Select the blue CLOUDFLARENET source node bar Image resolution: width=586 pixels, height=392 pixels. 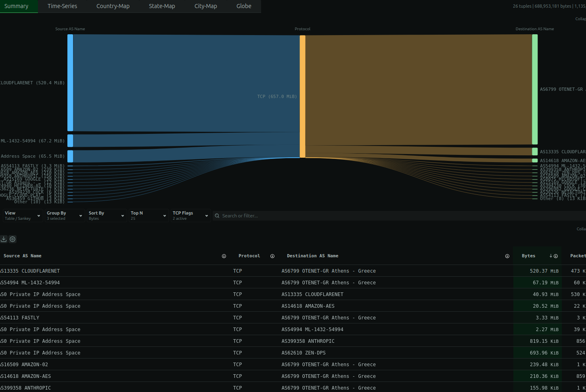70,83
